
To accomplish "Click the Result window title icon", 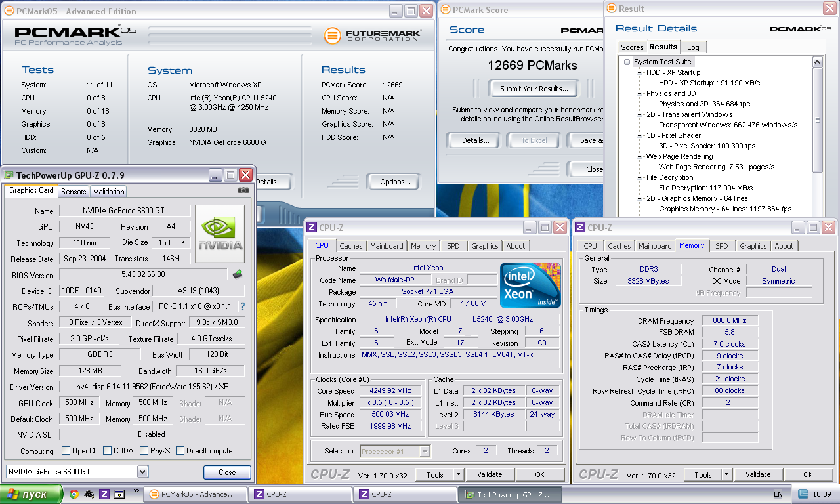I will point(611,9).
